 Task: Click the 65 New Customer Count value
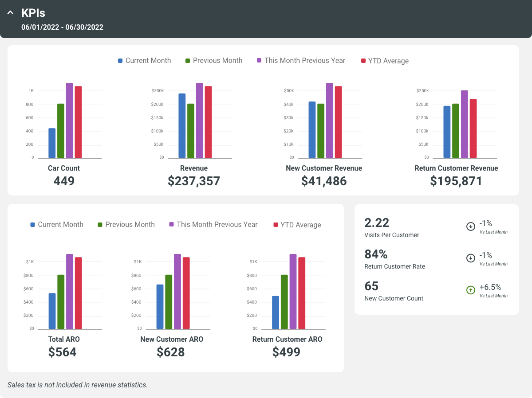tap(371, 286)
